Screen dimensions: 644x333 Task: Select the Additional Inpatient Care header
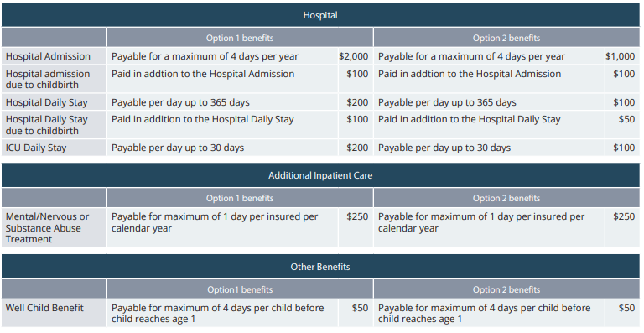point(320,175)
